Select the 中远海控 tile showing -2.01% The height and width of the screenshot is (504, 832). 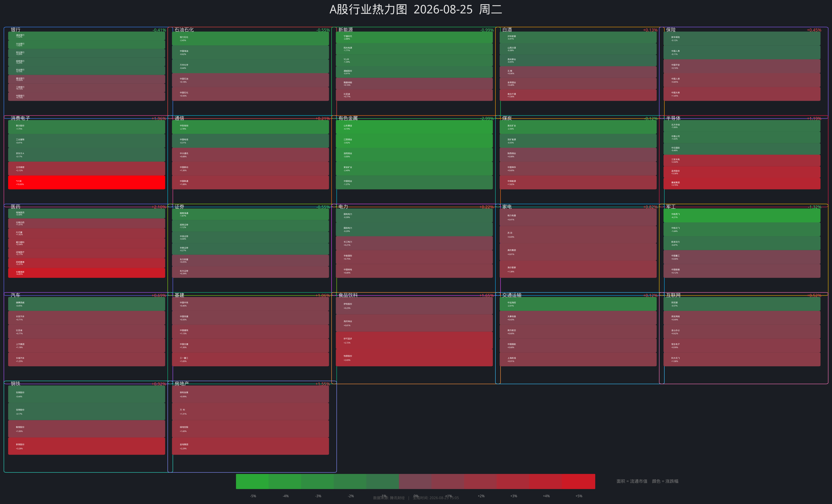578,304
